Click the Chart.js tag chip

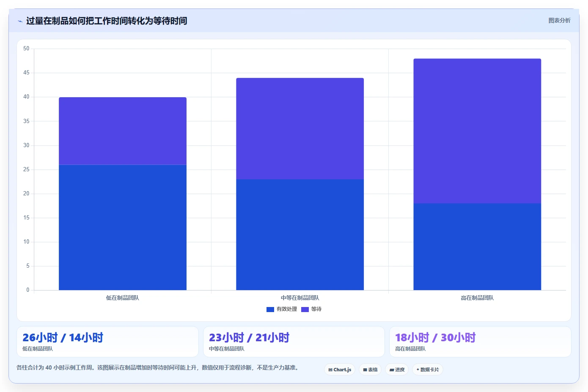[x=340, y=370]
